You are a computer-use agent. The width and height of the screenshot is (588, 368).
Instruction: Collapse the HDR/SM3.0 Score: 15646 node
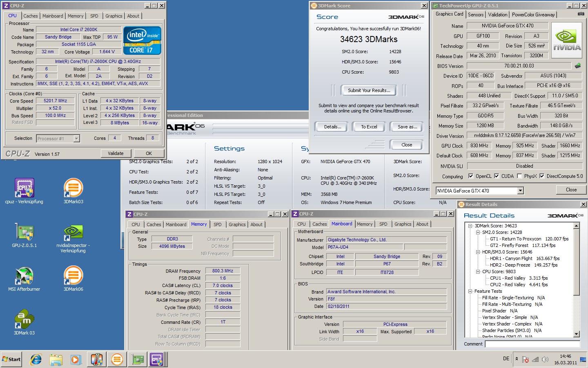pyautogui.click(x=478, y=252)
